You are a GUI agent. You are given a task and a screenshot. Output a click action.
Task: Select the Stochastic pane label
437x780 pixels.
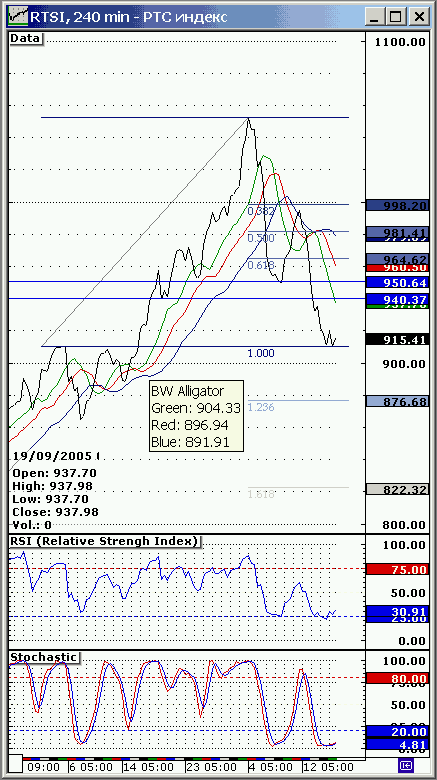[45, 657]
